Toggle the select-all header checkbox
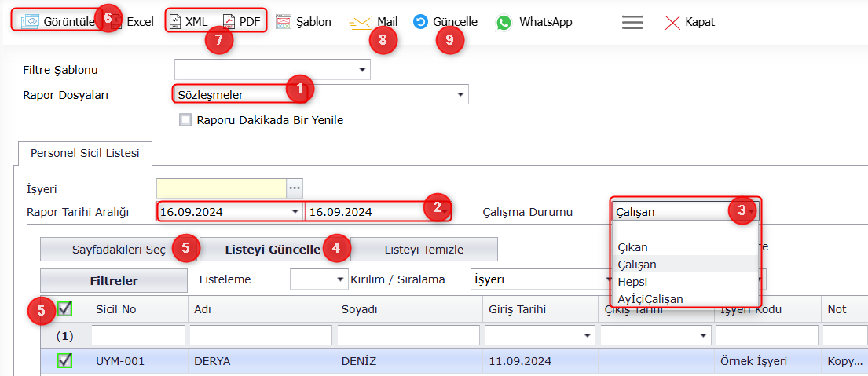Screen dimensions: 868x376 [64, 309]
